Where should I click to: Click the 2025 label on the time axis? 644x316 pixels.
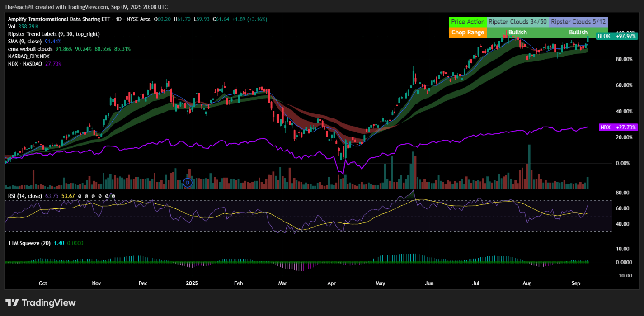point(192,283)
